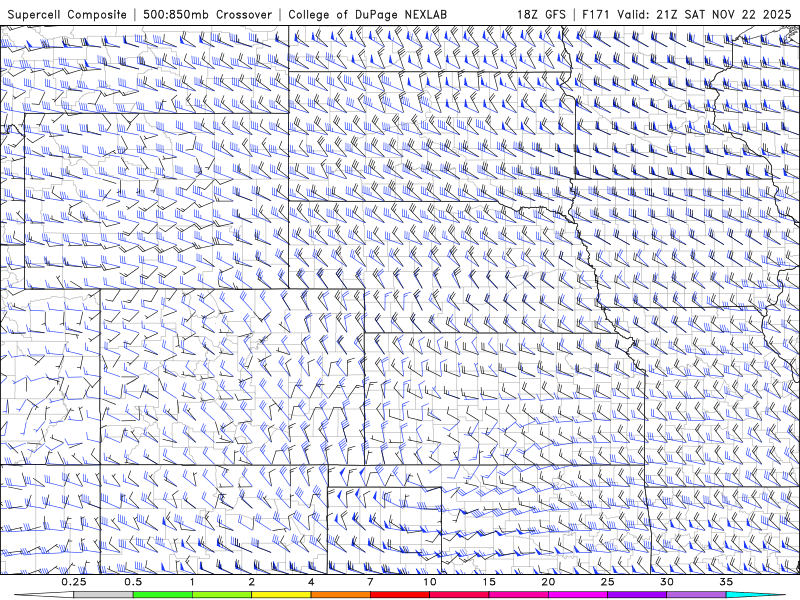This screenshot has height=600, width=800.
Task: Click the 'Supercell Composite' title text
Action: pyautogui.click(x=67, y=14)
